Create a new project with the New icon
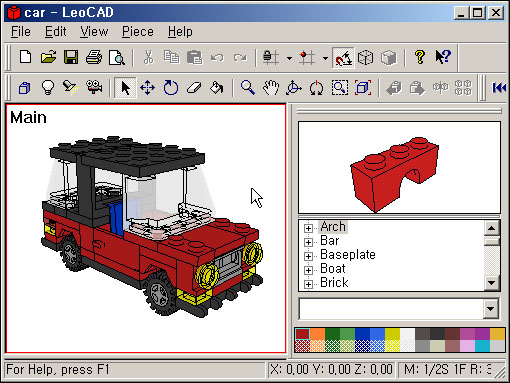 pyautogui.click(x=25, y=57)
